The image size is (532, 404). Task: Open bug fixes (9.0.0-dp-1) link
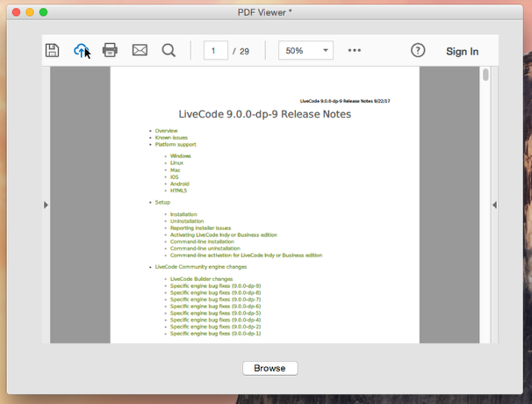[215, 334]
